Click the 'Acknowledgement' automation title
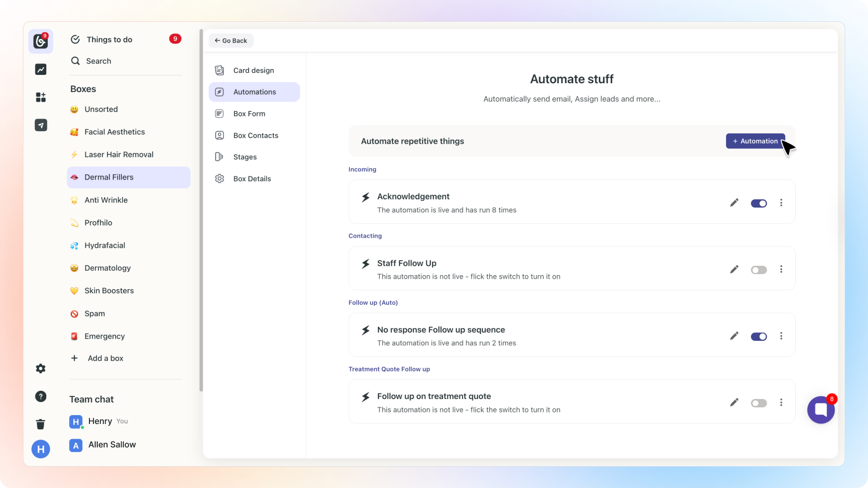Screen dimensions: 868x488 [x=413, y=197]
